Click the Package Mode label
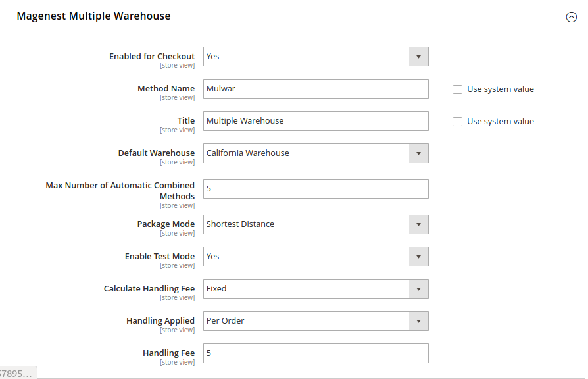The width and height of the screenshot is (588, 379). pyautogui.click(x=166, y=224)
